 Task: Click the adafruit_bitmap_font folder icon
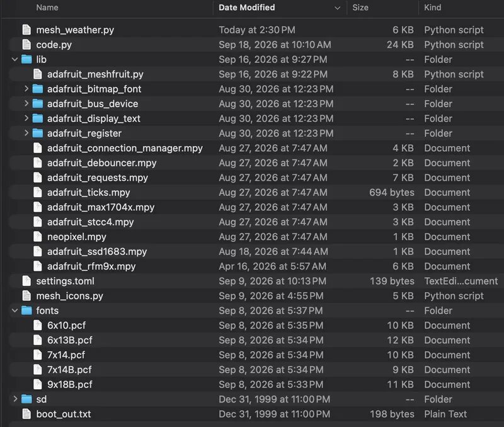pos(38,89)
